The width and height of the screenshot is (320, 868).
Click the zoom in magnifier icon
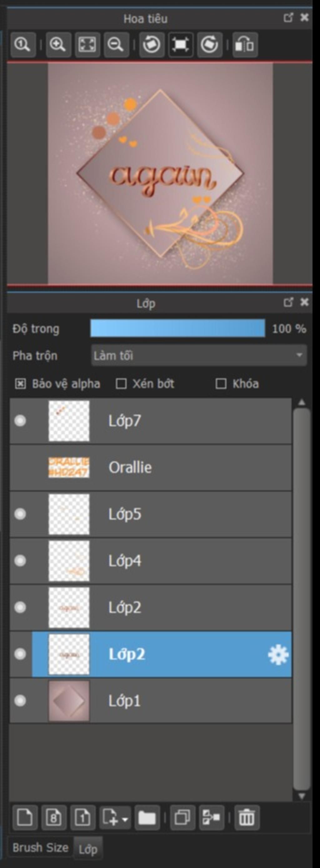coord(58,44)
